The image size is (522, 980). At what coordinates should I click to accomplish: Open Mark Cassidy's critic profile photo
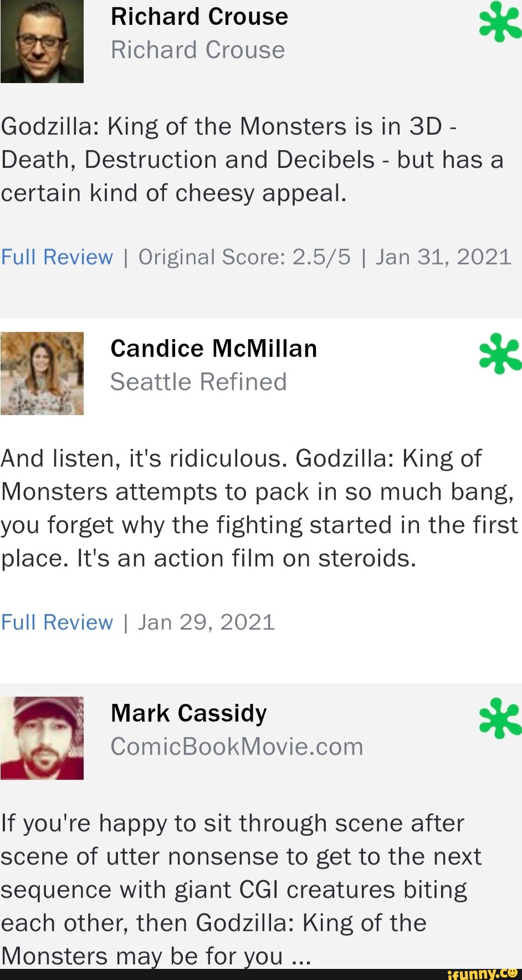pos(42,737)
